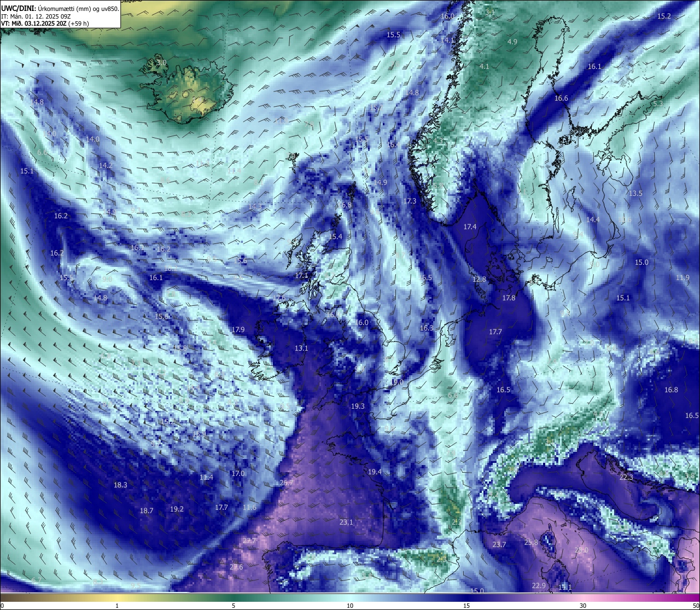
Task: Click the map value 4.9 over northern Scandinavia
Action: tap(512, 42)
